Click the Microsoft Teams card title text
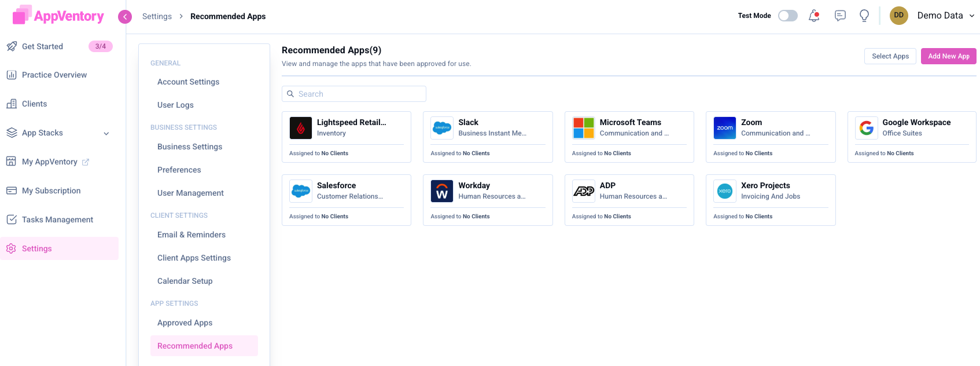This screenshot has width=980, height=366. (x=630, y=122)
